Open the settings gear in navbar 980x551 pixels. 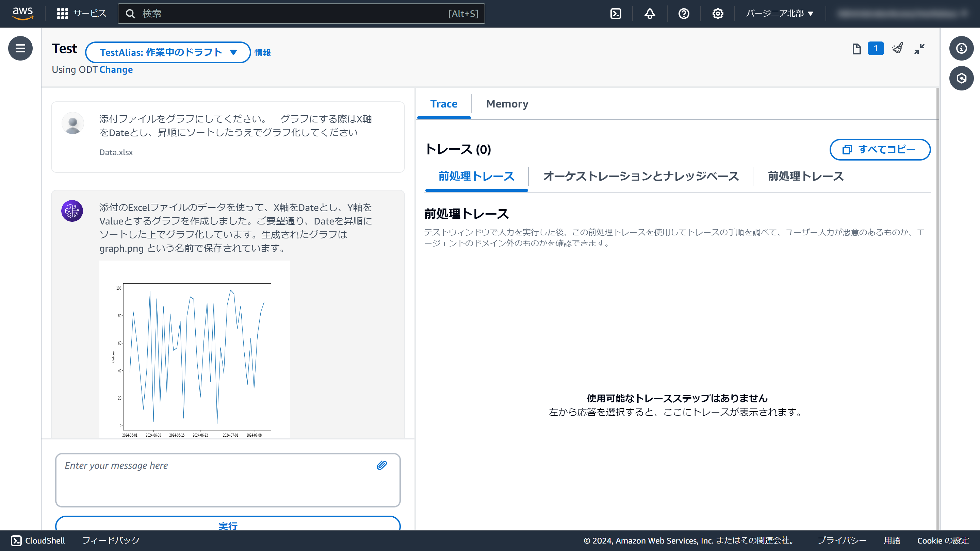click(718, 14)
